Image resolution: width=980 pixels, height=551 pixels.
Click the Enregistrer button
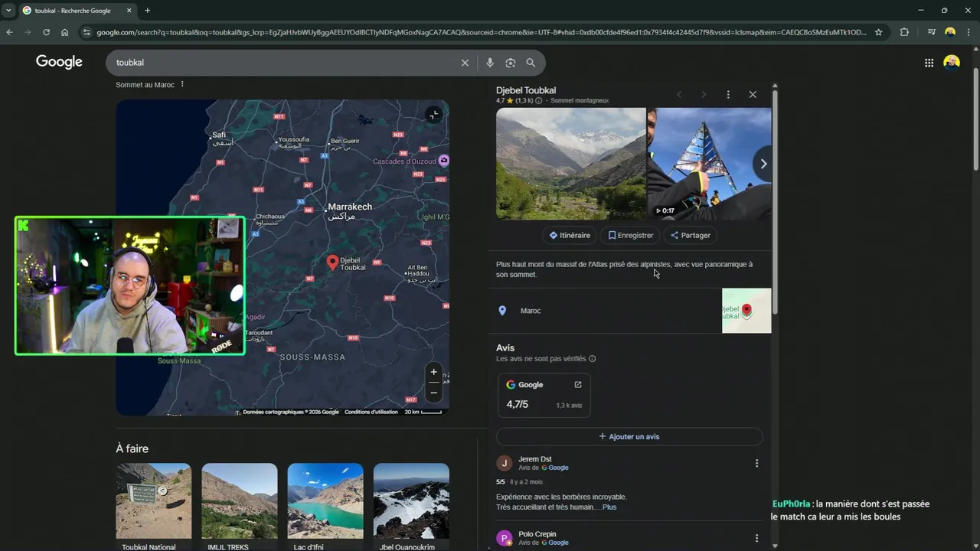(x=630, y=235)
